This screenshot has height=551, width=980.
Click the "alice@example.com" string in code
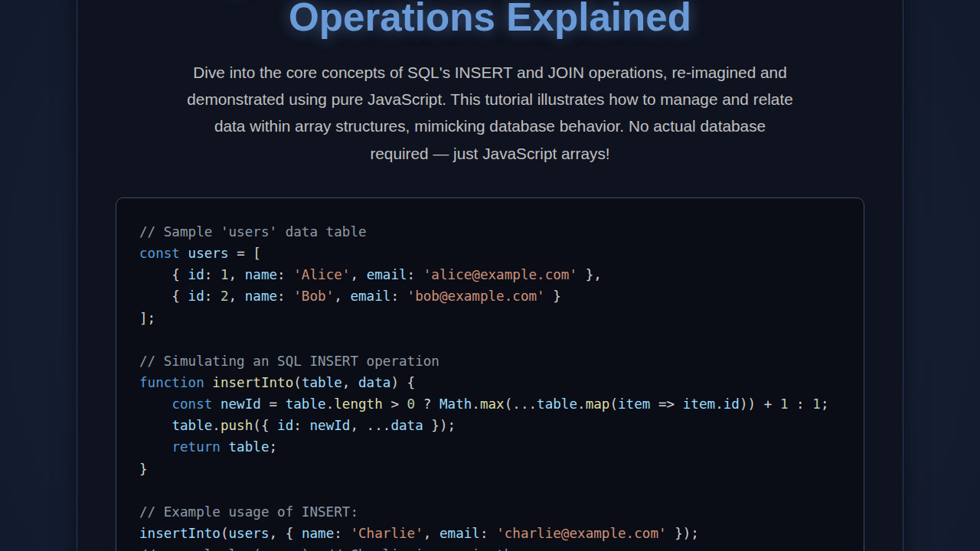500,274
